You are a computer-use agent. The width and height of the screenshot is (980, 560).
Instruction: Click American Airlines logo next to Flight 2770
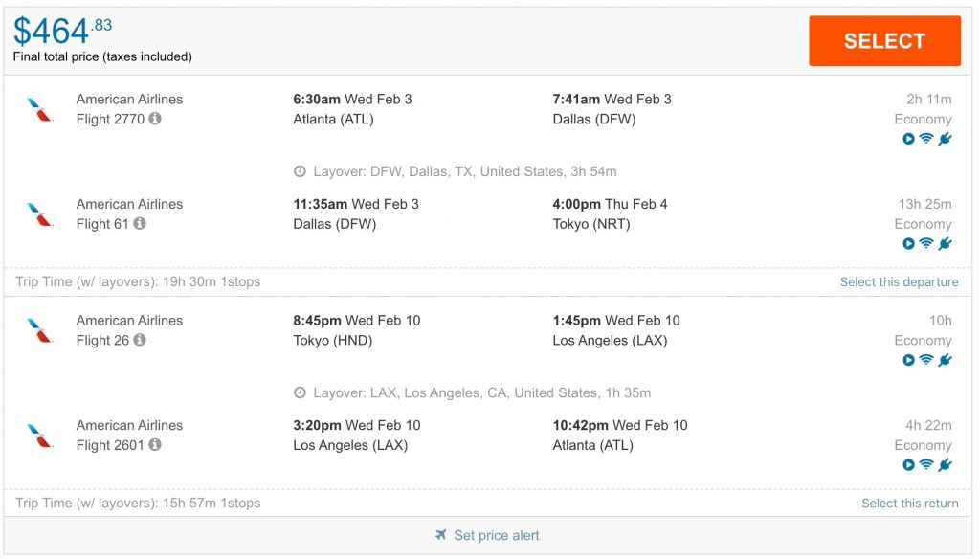pos(41,109)
